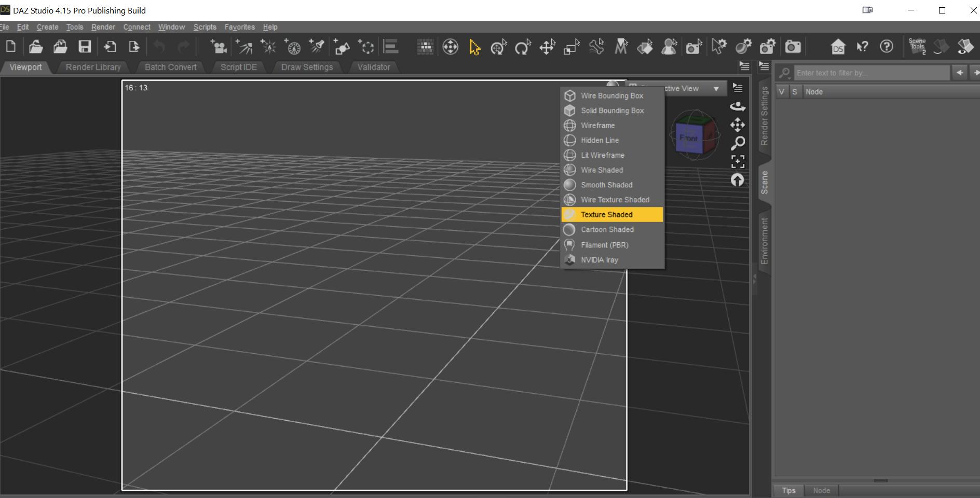Click the Frame selection viewport icon
The height and width of the screenshot is (498, 980).
738,162
